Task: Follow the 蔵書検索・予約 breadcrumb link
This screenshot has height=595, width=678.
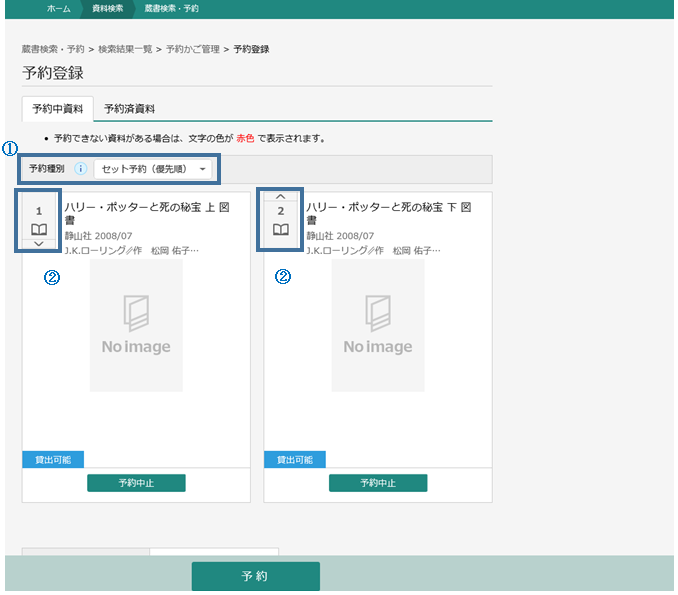Action: (53, 49)
